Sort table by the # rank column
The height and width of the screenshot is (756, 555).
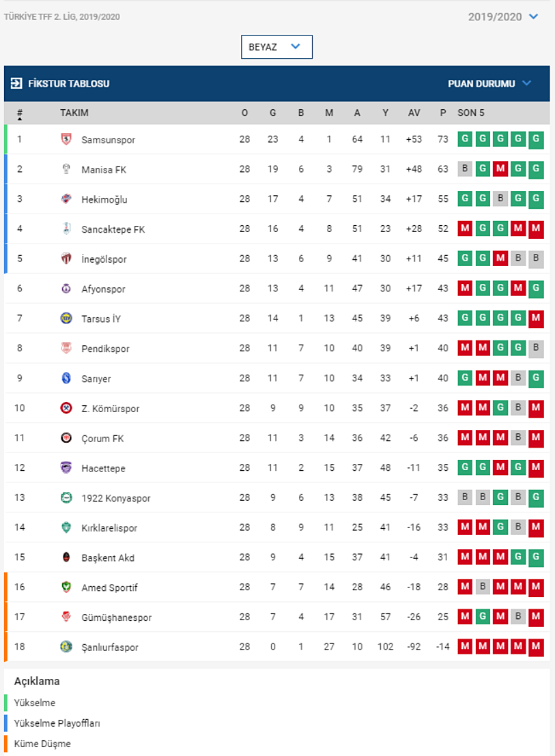tap(20, 113)
